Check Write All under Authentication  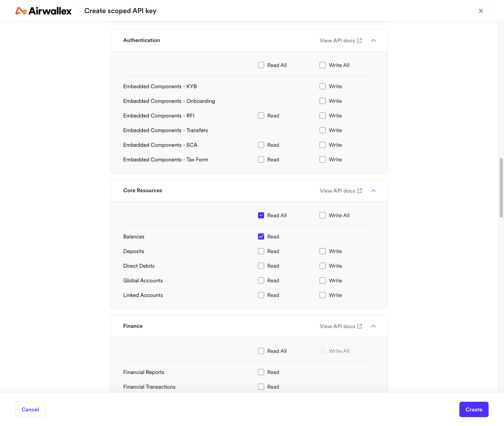[323, 65]
